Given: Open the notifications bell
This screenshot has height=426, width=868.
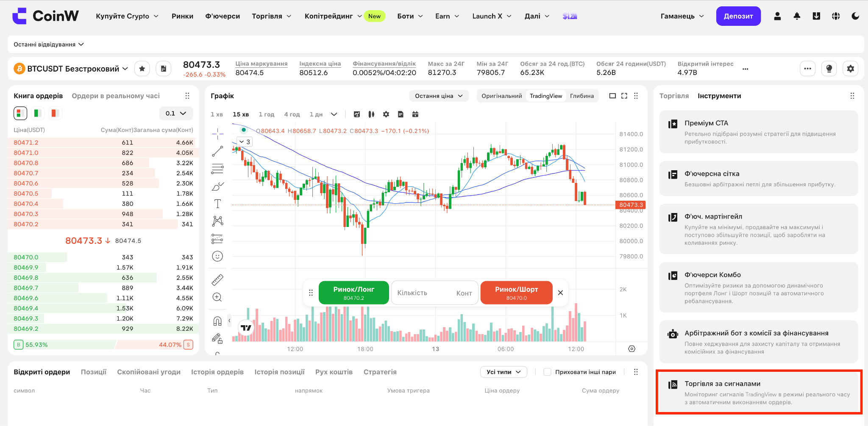Looking at the screenshot, I should [x=797, y=16].
